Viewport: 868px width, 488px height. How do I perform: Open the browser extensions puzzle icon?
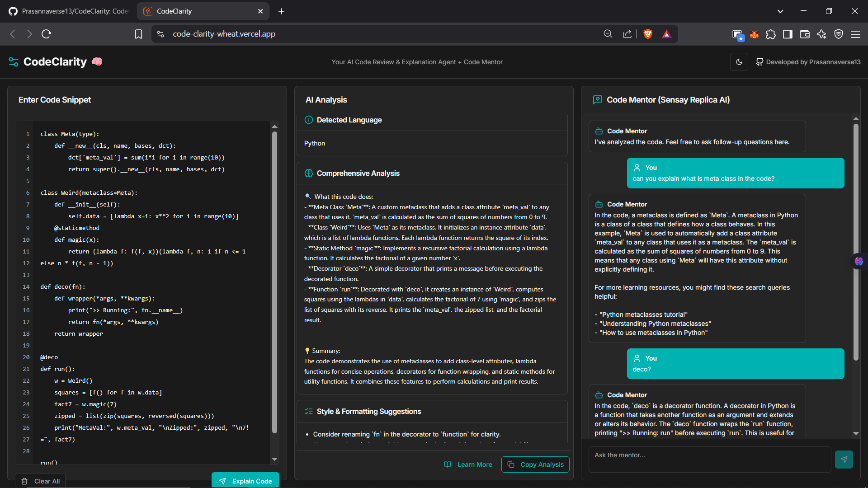(771, 34)
